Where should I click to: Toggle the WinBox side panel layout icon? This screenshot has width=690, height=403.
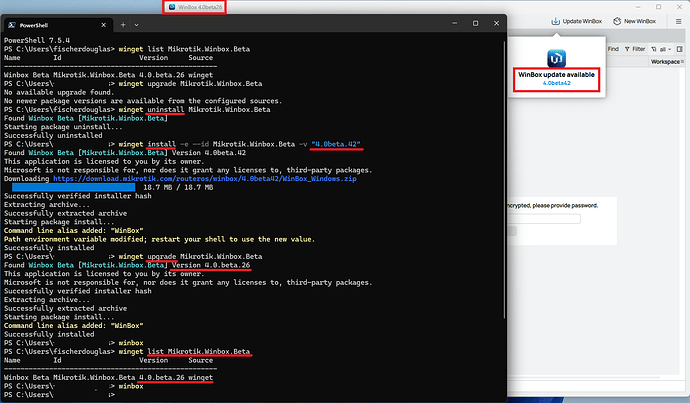(679, 49)
